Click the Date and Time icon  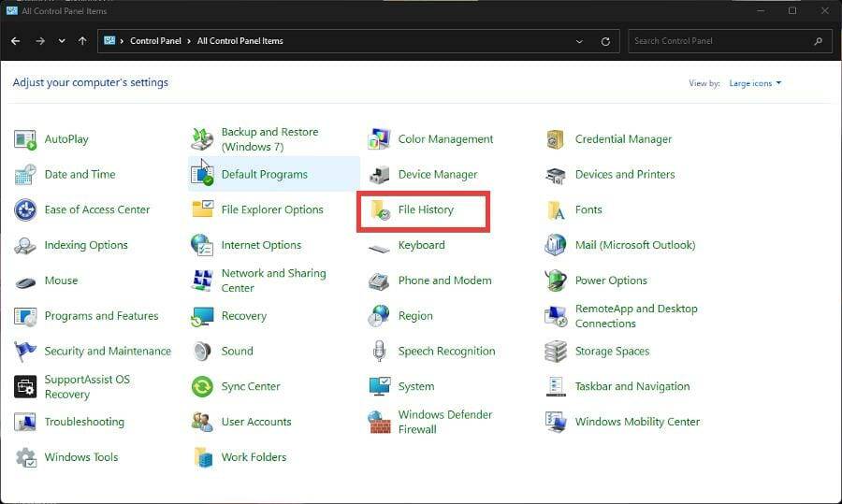(x=24, y=175)
